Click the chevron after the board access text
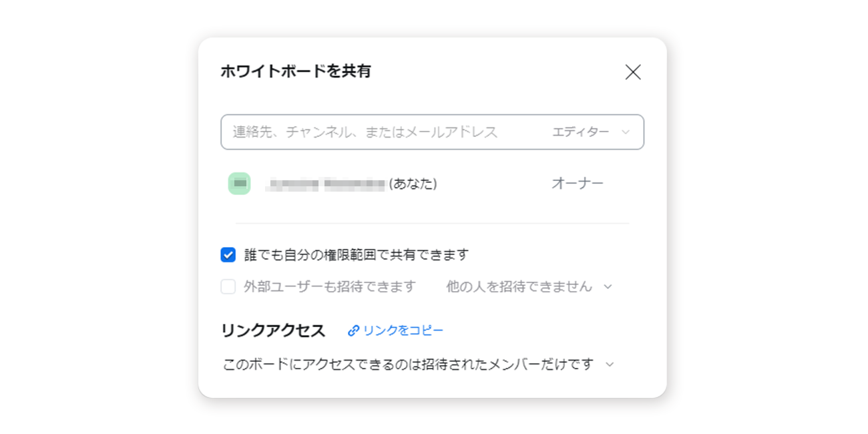Viewport: 868px width, 434px height. pos(609,365)
